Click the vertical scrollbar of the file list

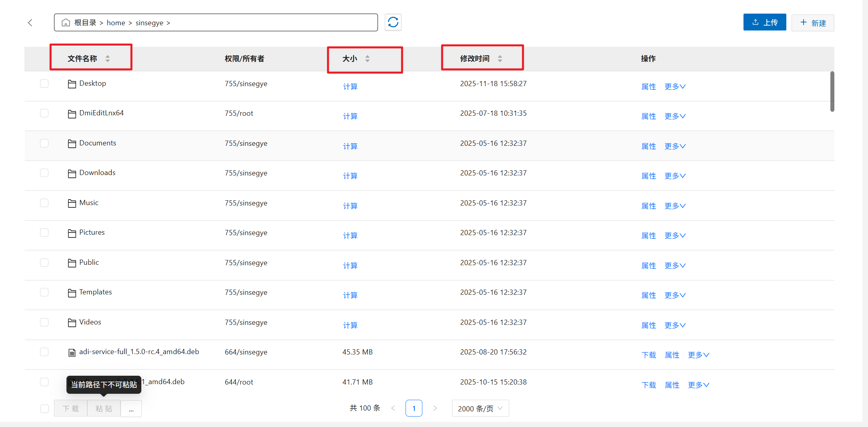832,92
